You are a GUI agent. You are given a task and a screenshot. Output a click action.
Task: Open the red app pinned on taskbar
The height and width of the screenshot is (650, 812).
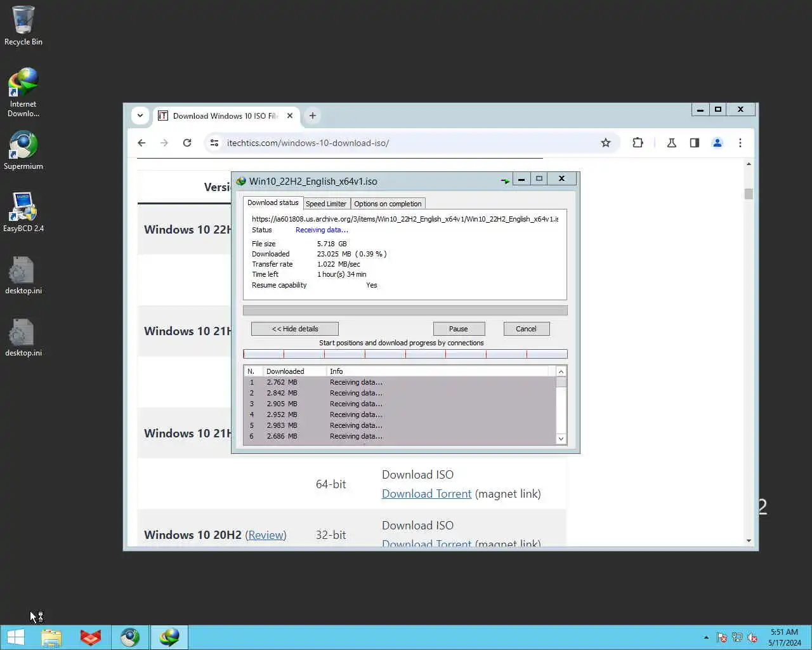coord(91,637)
